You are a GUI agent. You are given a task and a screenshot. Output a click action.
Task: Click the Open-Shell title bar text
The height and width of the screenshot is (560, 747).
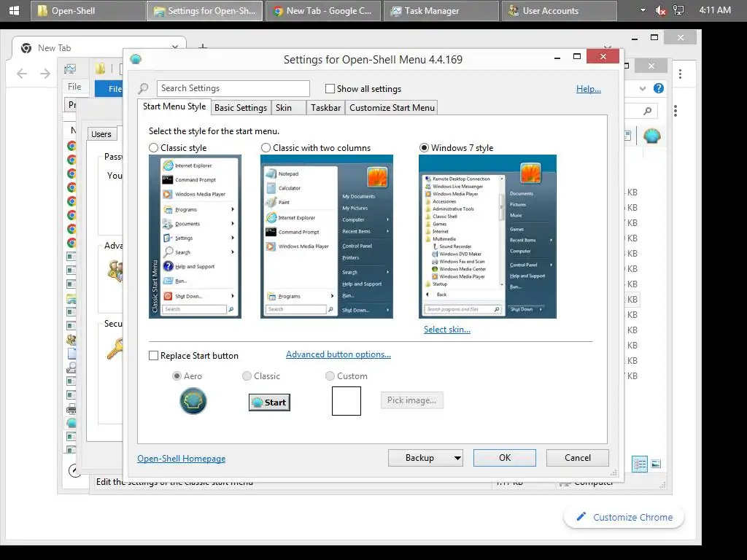[373, 60]
